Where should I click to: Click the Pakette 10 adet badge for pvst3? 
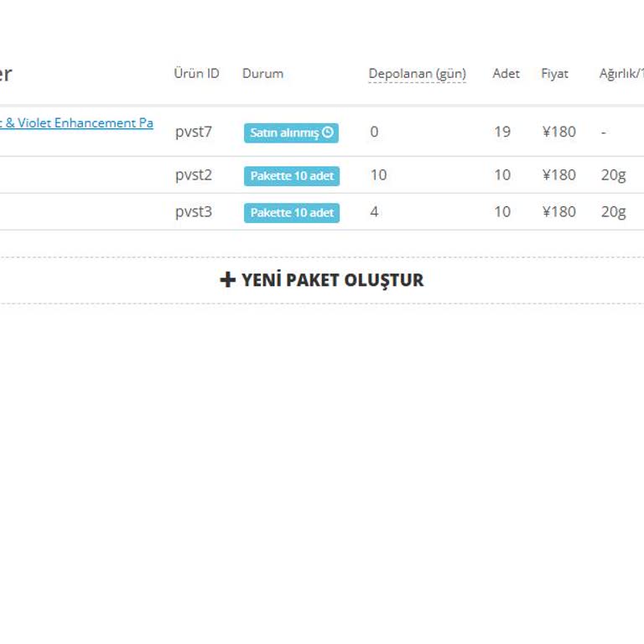[x=292, y=213]
